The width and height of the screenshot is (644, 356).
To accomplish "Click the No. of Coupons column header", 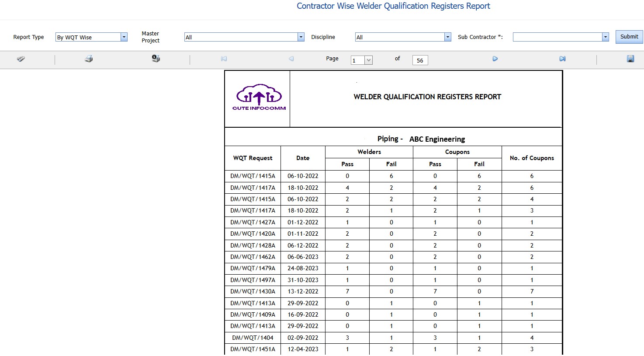I will (532, 158).
